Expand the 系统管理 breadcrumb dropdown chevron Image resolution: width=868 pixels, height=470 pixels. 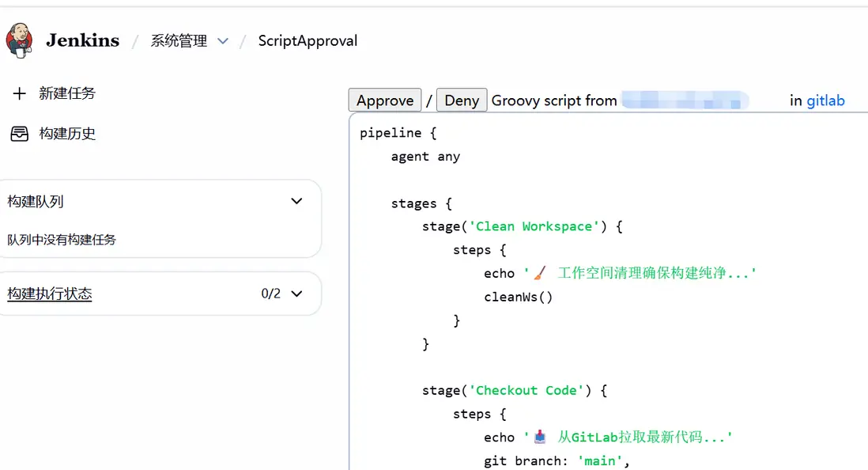tap(223, 41)
